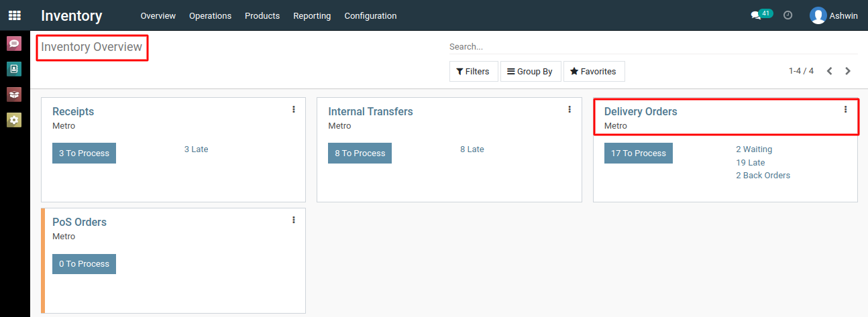Open the messages icon with 41 badge

761,15
